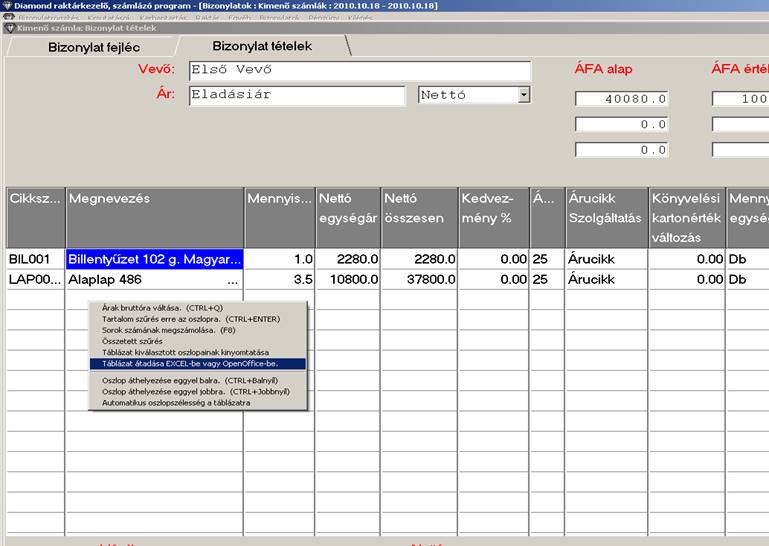Select Oszlop áthelyezése eggyel jobbra
This screenshot has height=546, width=769.
pyautogui.click(x=198, y=392)
